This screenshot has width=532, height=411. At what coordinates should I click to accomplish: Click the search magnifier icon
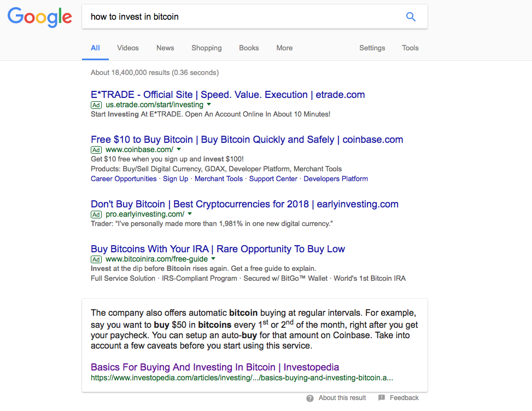tap(410, 16)
